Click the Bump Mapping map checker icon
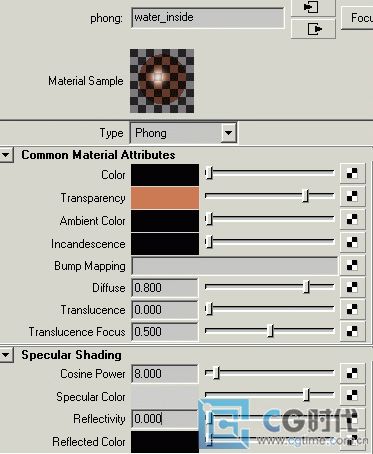The height and width of the screenshot is (454, 373). click(352, 265)
